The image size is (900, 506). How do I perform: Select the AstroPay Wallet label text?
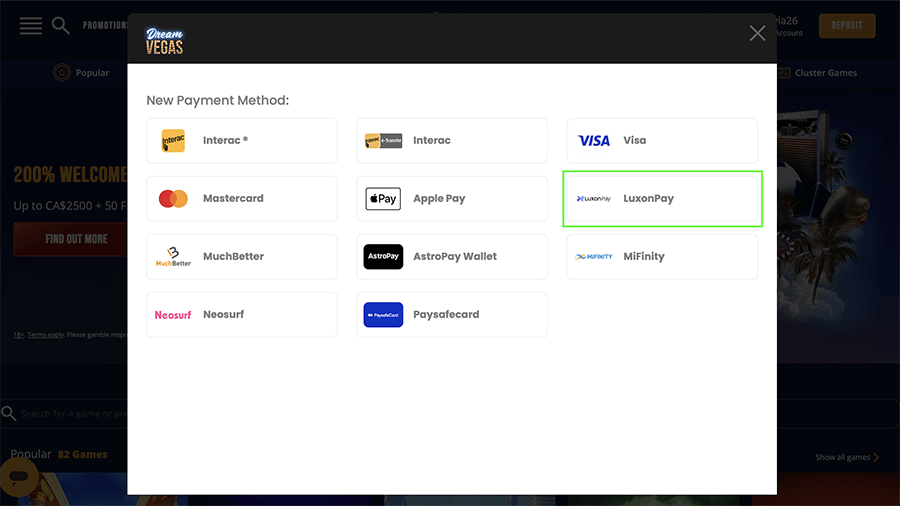455,256
